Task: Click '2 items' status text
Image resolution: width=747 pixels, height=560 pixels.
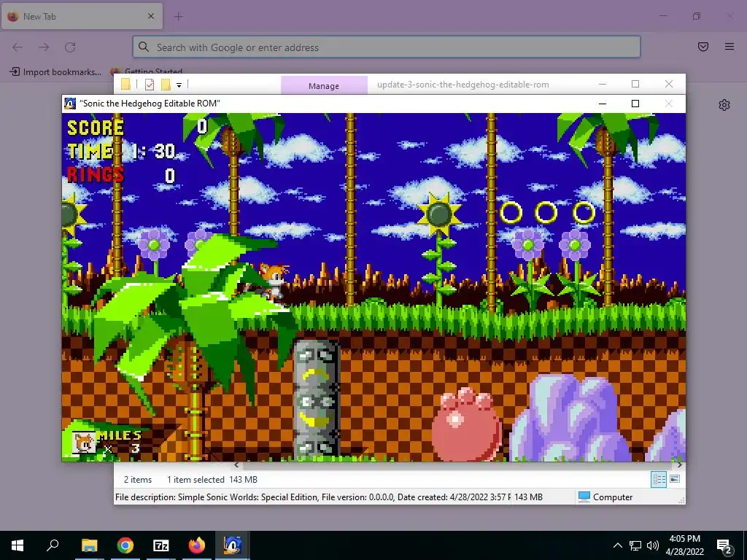Action: coord(138,480)
